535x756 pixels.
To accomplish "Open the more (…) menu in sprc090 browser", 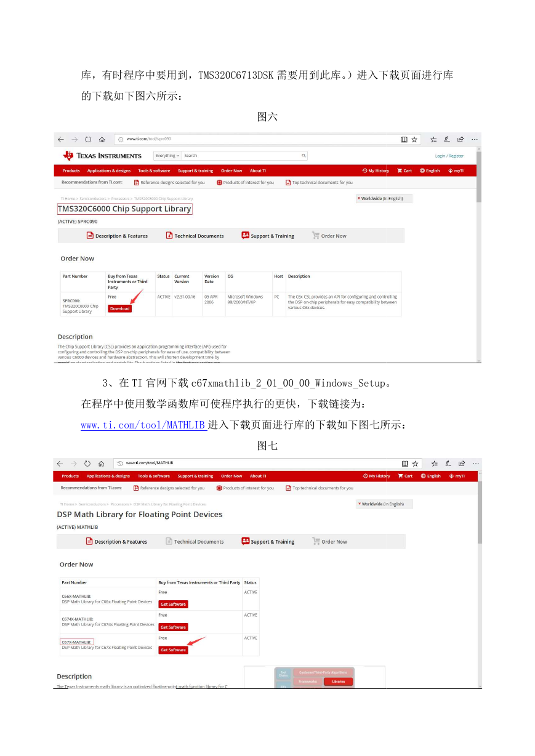I will click(x=475, y=140).
